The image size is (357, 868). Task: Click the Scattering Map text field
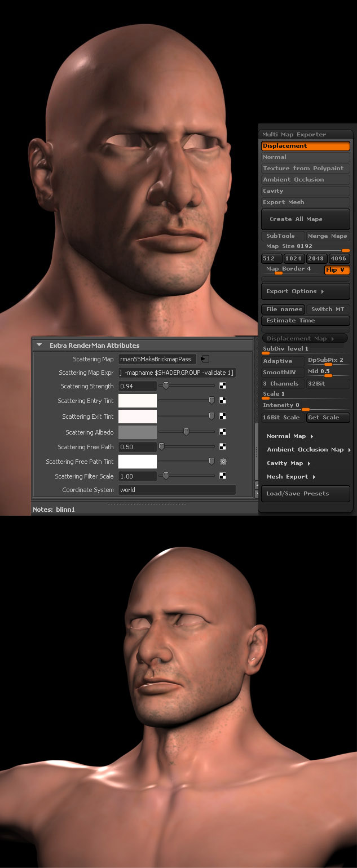pyautogui.click(x=157, y=359)
